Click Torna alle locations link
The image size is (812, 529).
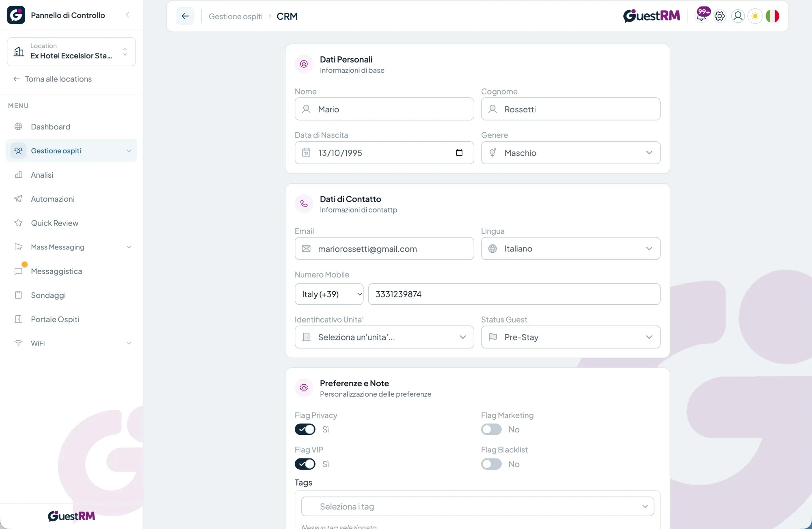click(52, 79)
